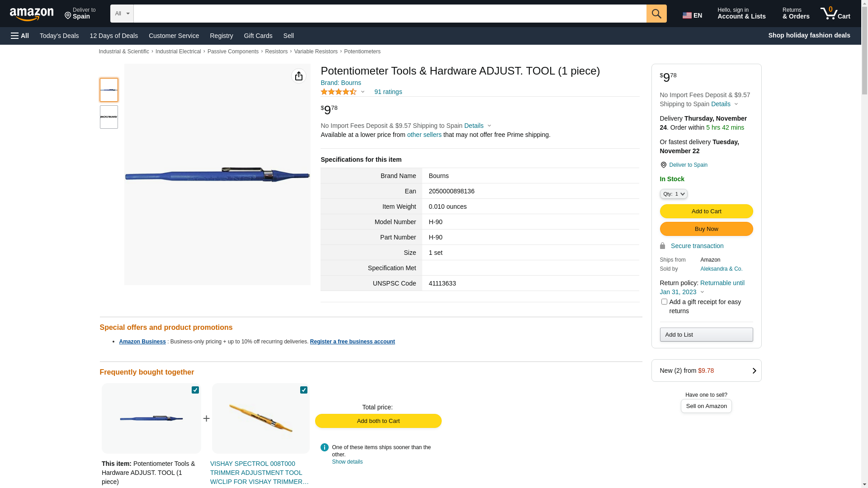868x488 pixels.
Task: Uncheck the Vishay trimmer tool checkbox
Action: tap(304, 390)
